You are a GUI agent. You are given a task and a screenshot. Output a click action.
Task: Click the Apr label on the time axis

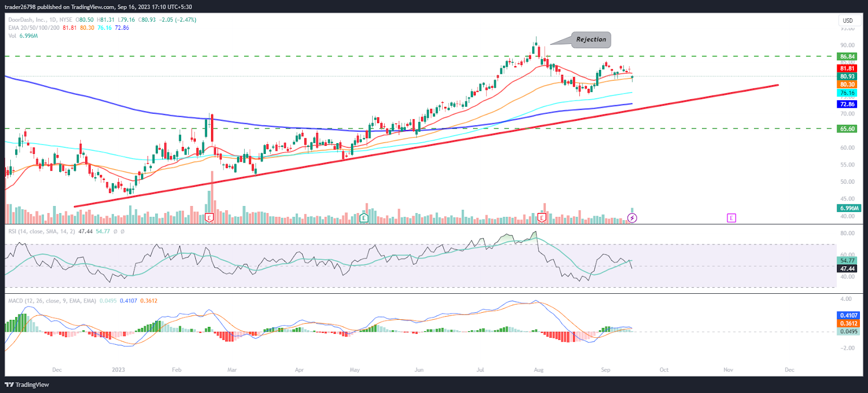(299, 370)
